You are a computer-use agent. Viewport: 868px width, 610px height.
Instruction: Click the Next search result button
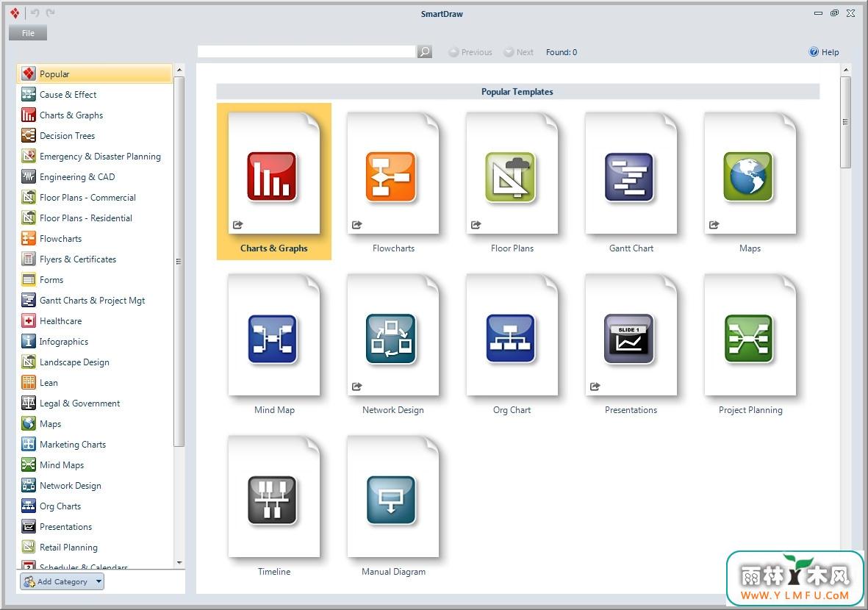(x=519, y=52)
